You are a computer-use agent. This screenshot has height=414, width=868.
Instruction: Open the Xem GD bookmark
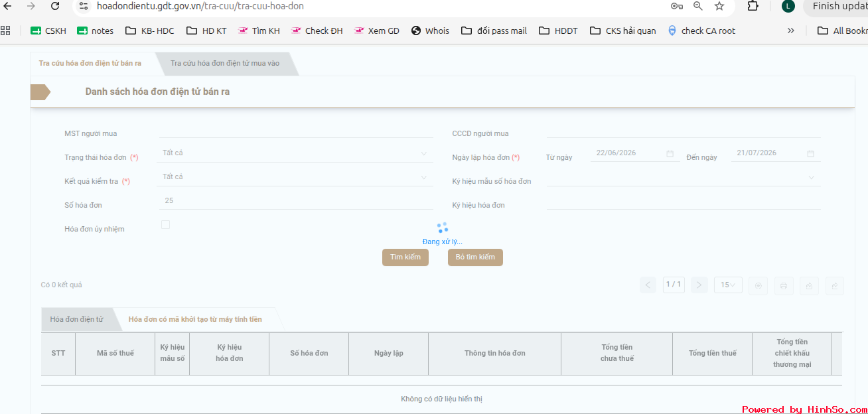[x=377, y=31]
